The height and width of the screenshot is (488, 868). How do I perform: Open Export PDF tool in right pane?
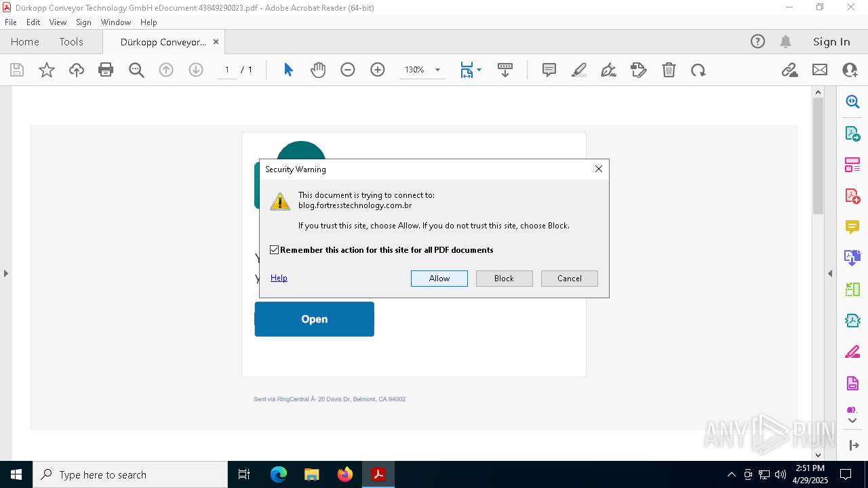pos(852,133)
